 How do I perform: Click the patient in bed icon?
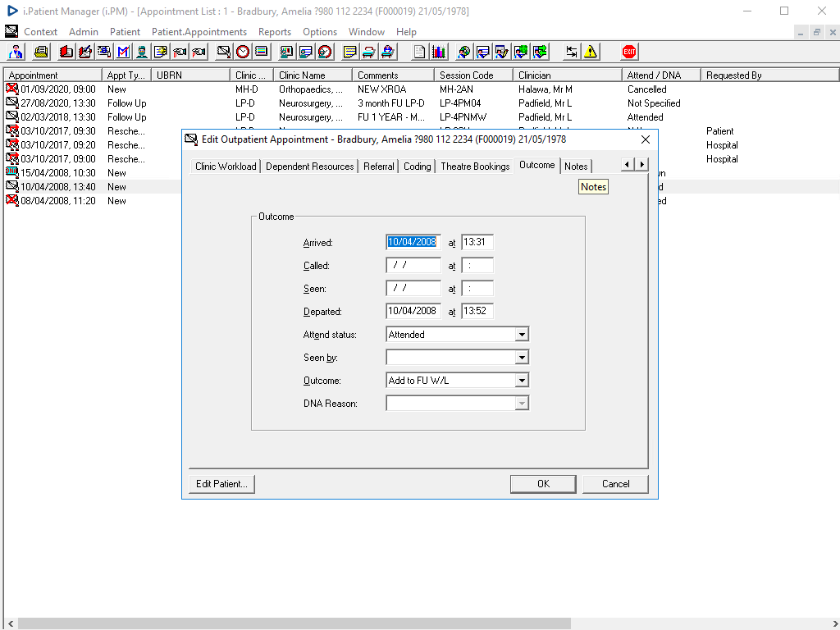click(388, 52)
